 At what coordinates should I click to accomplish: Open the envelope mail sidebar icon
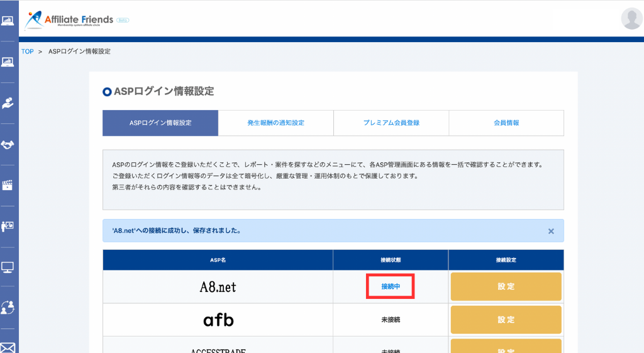click(x=8, y=348)
